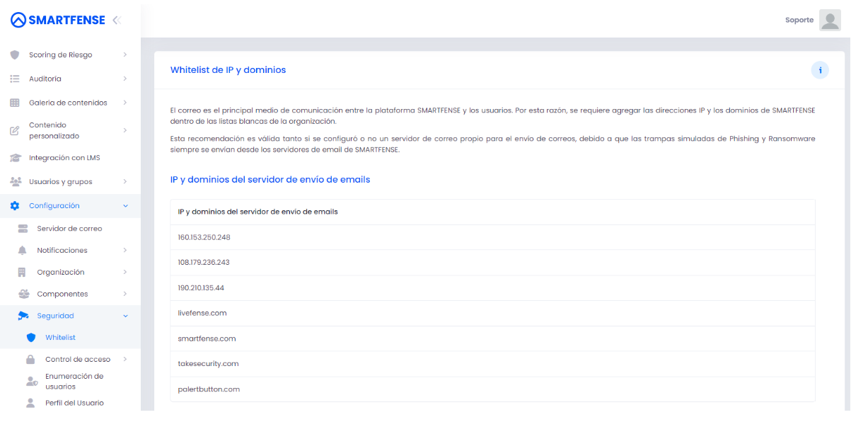Screen dimensions: 868x422
Task: Click the SMARTFENSE logo
Action: (x=58, y=20)
